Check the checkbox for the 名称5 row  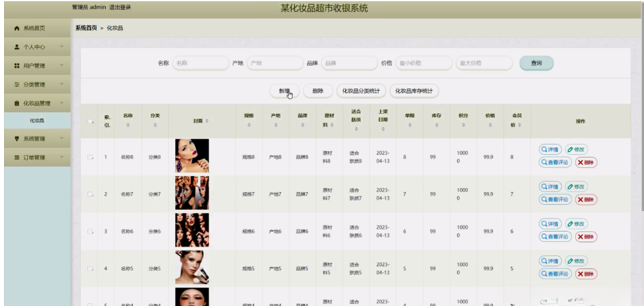pyautogui.click(x=90, y=268)
